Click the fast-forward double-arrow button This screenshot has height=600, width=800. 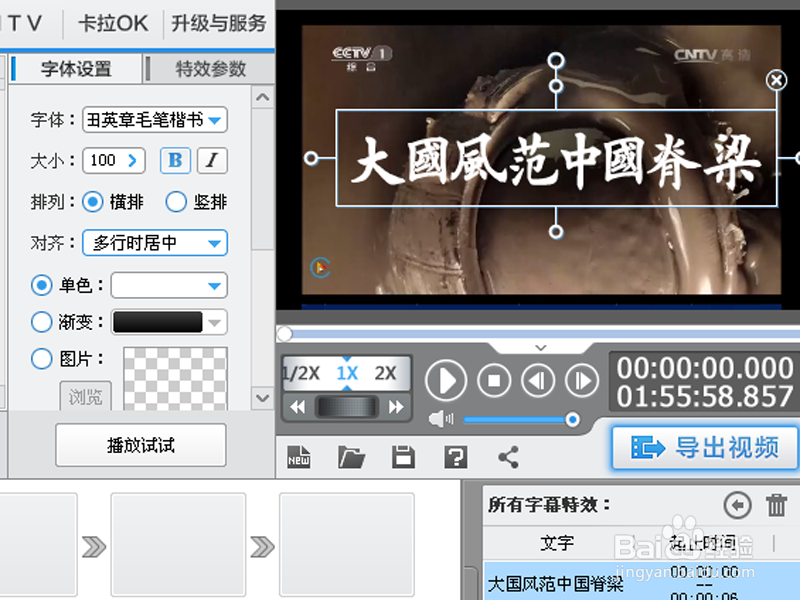pyautogui.click(x=396, y=407)
